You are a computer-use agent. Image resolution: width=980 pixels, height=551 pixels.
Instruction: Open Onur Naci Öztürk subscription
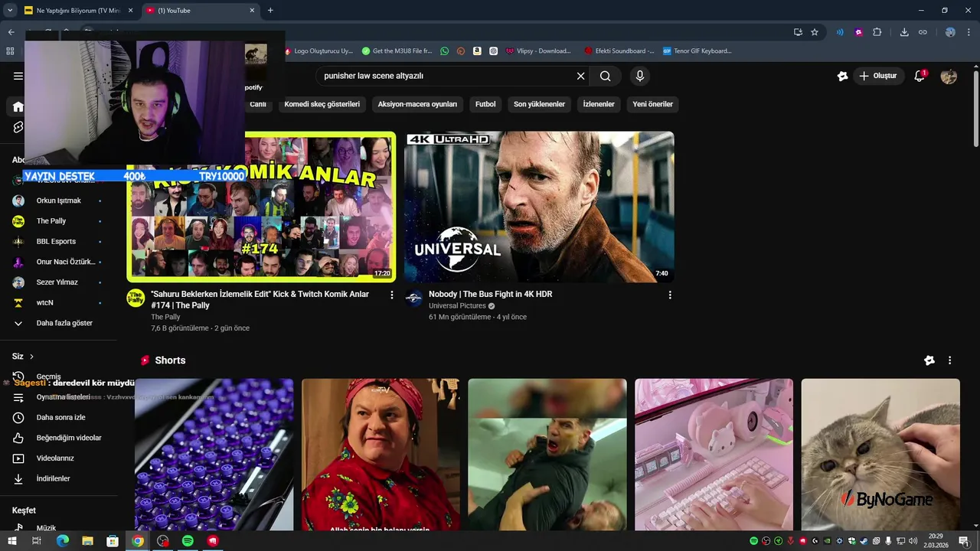pyautogui.click(x=58, y=262)
